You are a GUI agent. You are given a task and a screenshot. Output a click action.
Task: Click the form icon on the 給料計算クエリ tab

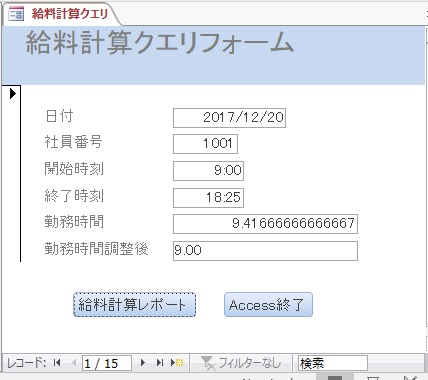(16, 14)
